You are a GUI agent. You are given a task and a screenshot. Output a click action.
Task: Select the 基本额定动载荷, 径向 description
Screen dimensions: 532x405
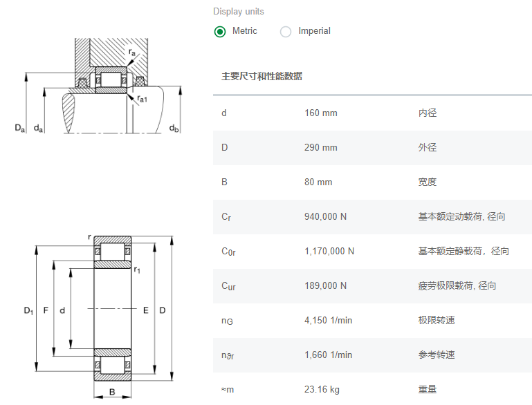pos(461,216)
